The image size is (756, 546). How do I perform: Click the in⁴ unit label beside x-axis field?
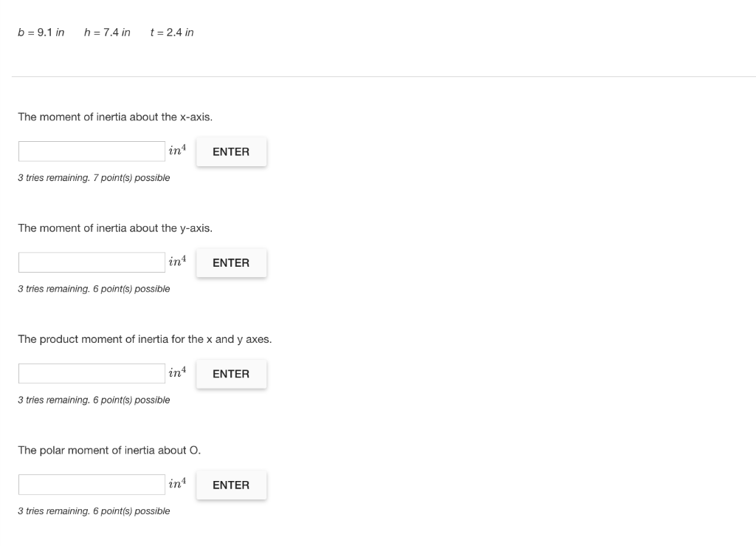pyautogui.click(x=177, y=150)
